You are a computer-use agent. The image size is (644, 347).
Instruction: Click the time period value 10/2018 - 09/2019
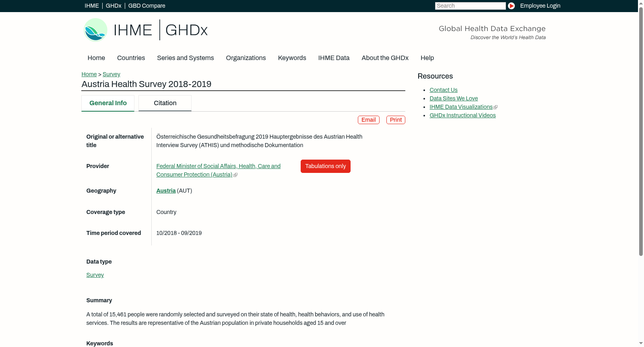coord(179,233)
